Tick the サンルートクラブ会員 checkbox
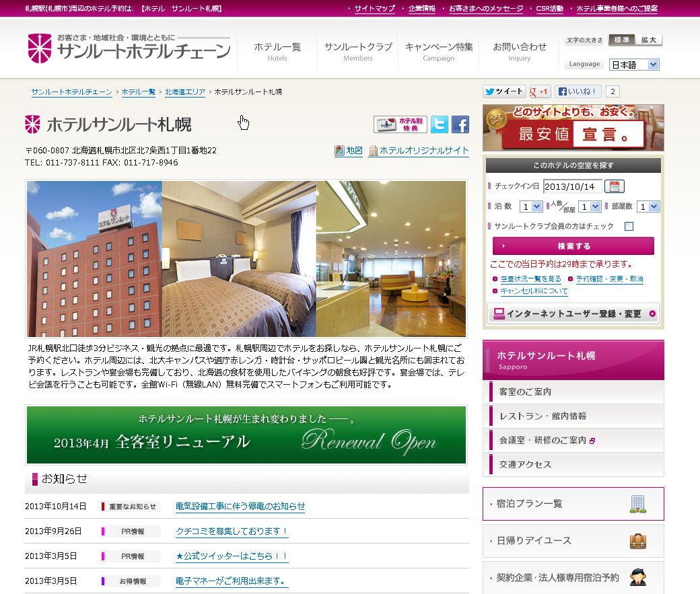 (629, 226)
